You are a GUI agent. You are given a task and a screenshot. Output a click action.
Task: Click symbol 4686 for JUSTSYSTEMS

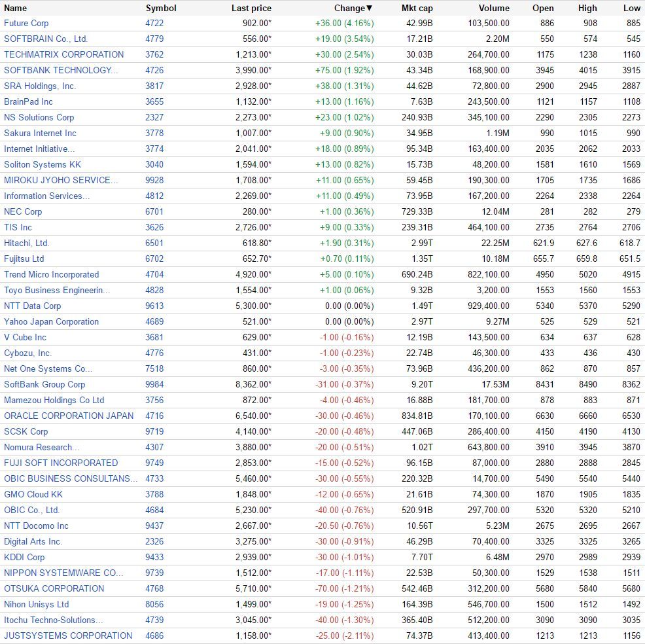click(x=154, y=635)
